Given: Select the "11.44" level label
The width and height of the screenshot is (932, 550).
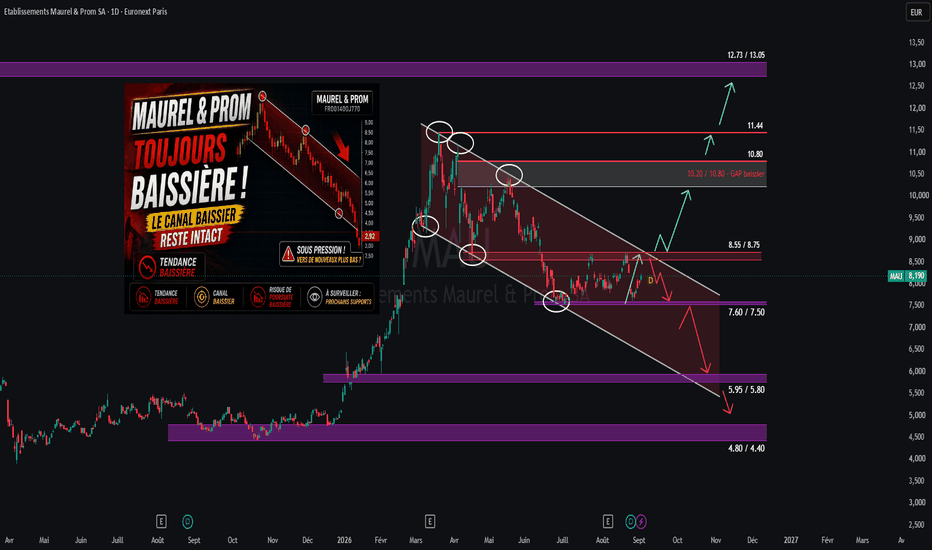Looking at the screenshot, I should click(755, 125).
